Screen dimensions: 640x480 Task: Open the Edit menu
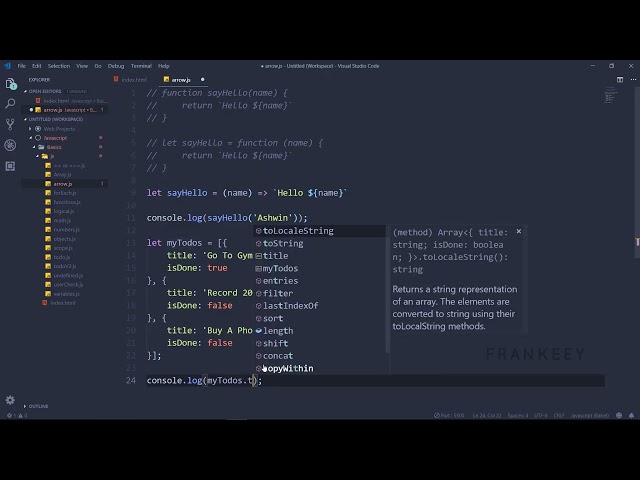click(37, 66)
